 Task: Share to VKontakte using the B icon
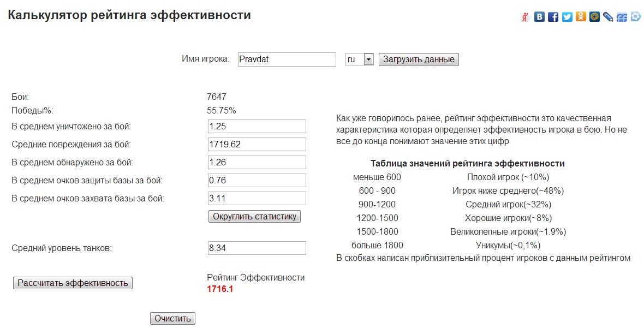540,17
